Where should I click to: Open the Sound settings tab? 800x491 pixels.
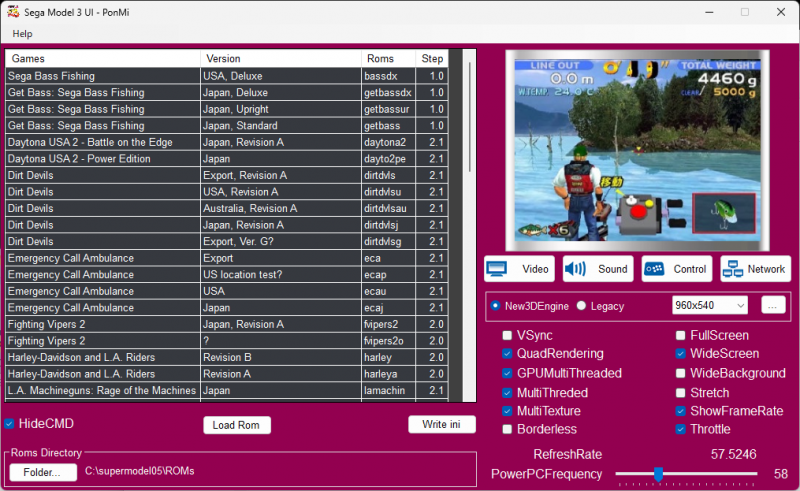point(598,269)
